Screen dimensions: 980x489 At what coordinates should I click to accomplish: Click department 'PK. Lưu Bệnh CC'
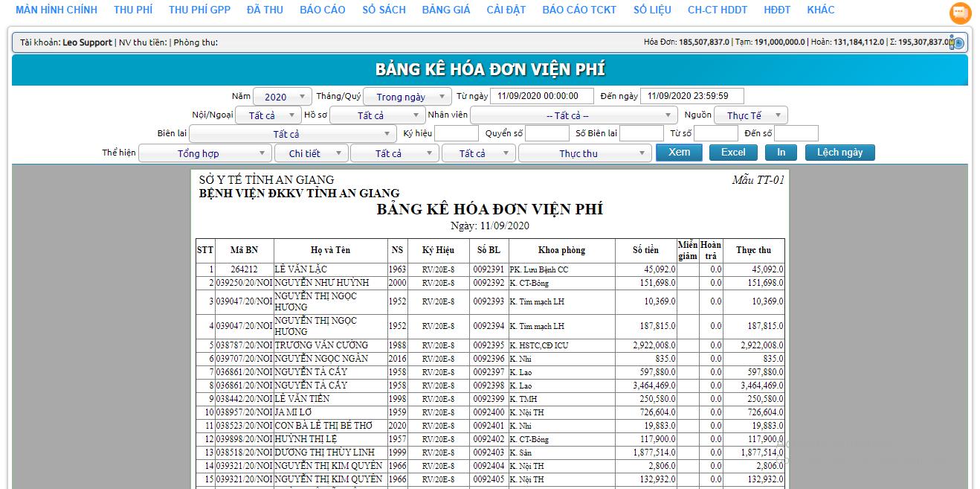539,269
